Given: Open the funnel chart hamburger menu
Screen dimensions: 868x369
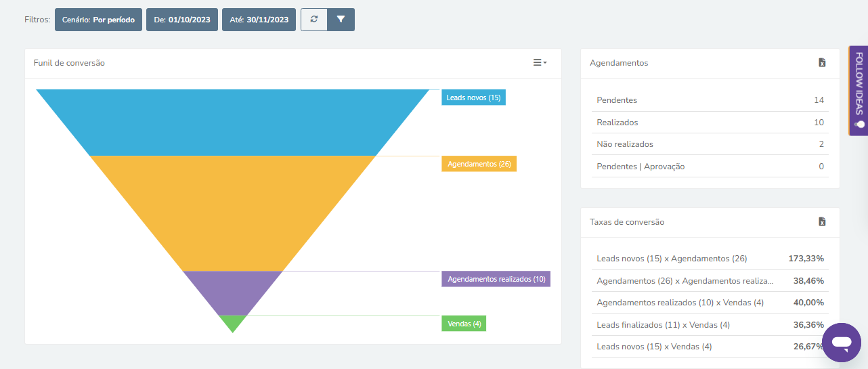Looking at the screenshot, I should [x=540, y=63].
